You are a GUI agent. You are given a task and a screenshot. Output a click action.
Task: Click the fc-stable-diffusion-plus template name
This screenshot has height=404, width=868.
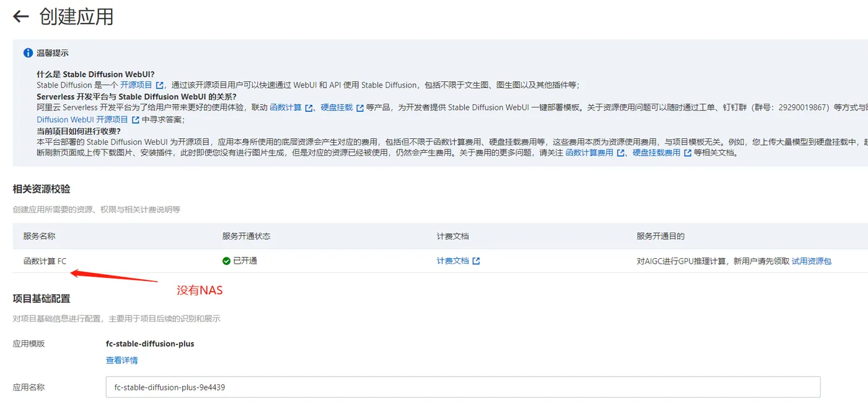(150, 344)
